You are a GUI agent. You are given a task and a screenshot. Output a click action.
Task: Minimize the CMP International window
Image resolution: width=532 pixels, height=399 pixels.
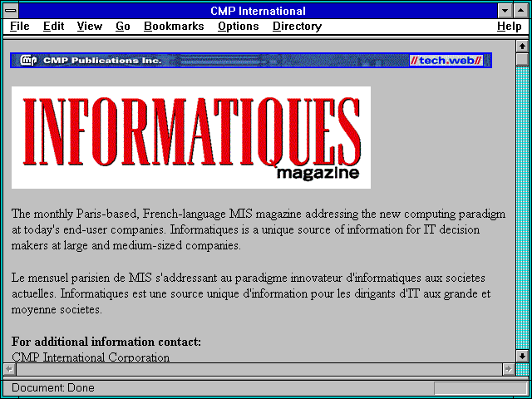coord(505,11)
